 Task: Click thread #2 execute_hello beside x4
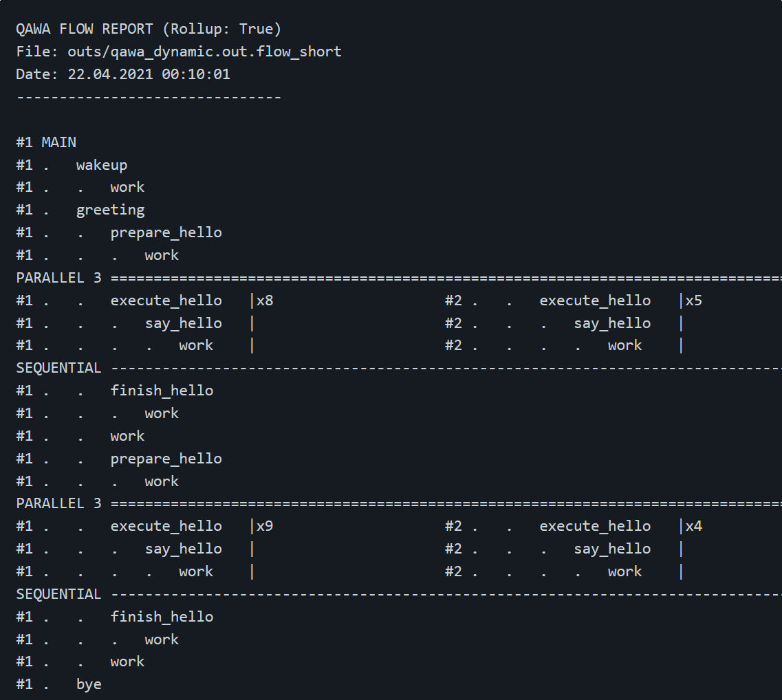pos(595,526)
